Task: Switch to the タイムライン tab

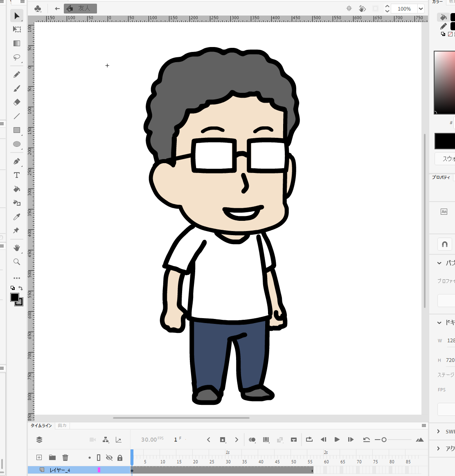Action: tap(41, 426)
